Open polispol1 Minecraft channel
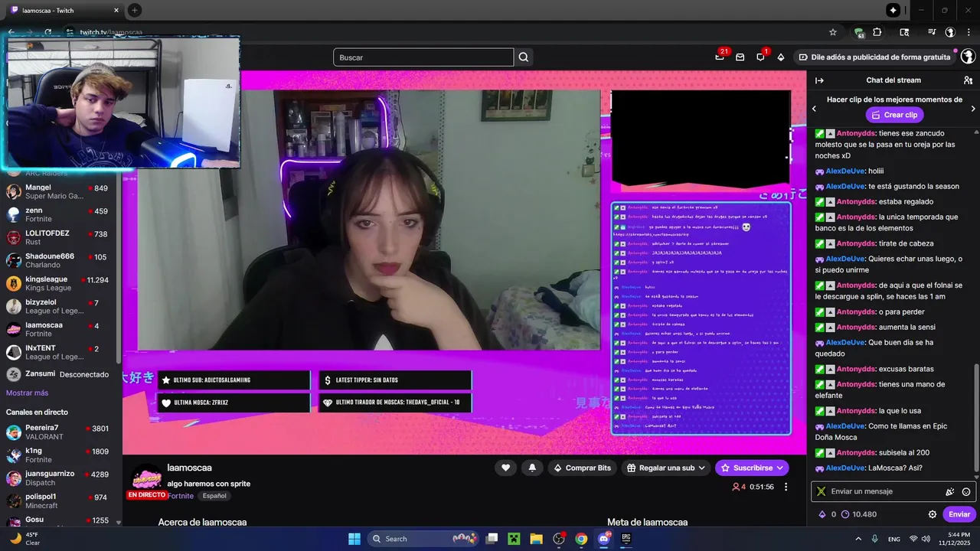This screenshot has width=980, height=551. point(60,501)
